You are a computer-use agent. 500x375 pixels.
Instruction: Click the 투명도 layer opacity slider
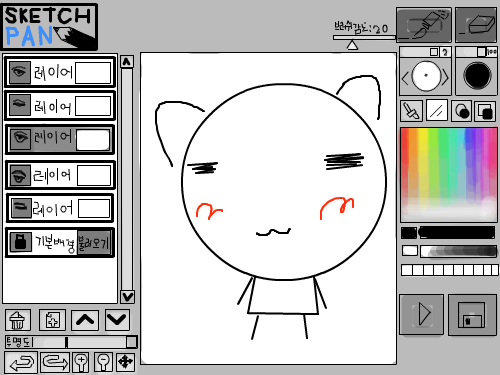click(x=71, y=342)
